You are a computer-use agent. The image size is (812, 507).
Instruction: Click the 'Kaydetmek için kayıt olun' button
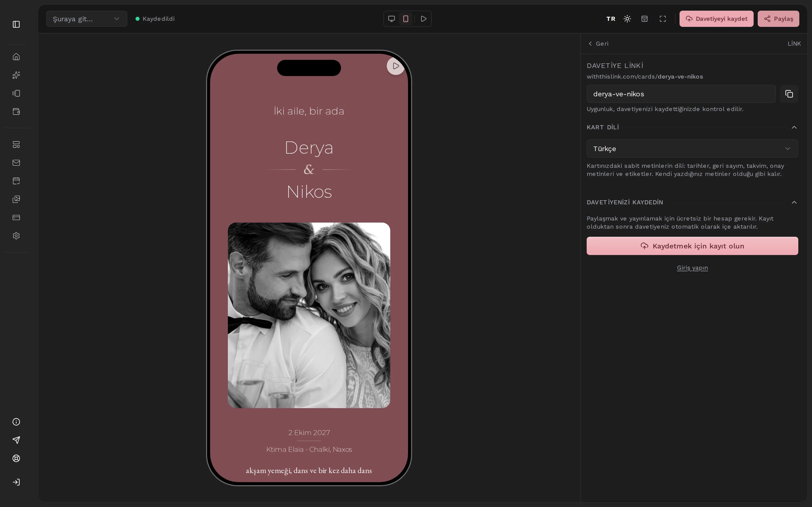pos(692,246)
